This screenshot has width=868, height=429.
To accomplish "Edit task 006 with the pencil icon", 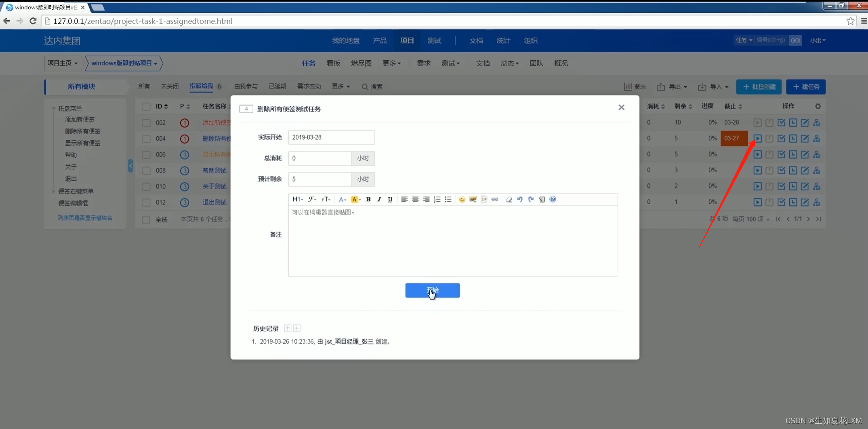I will tap(805, 154).
